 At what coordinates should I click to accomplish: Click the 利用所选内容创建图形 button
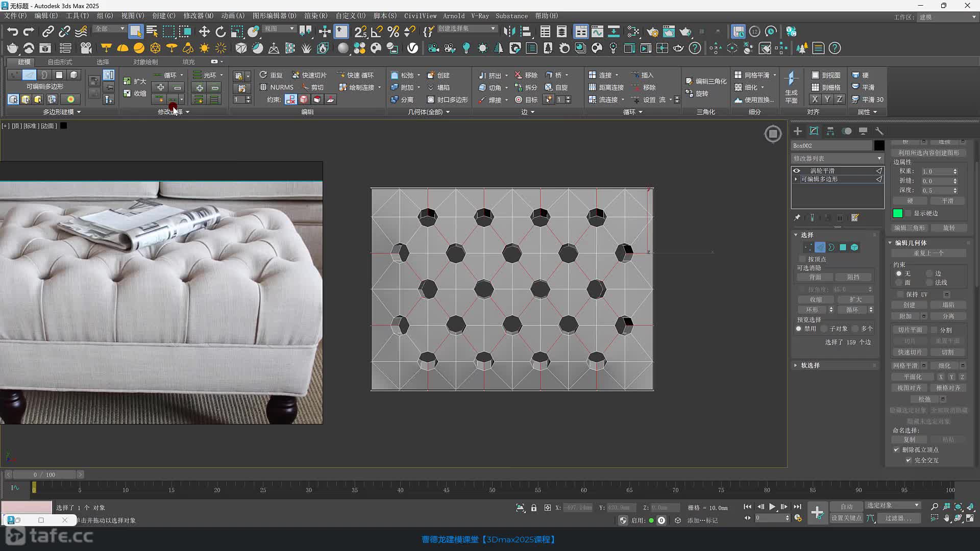tap(929, 153)
